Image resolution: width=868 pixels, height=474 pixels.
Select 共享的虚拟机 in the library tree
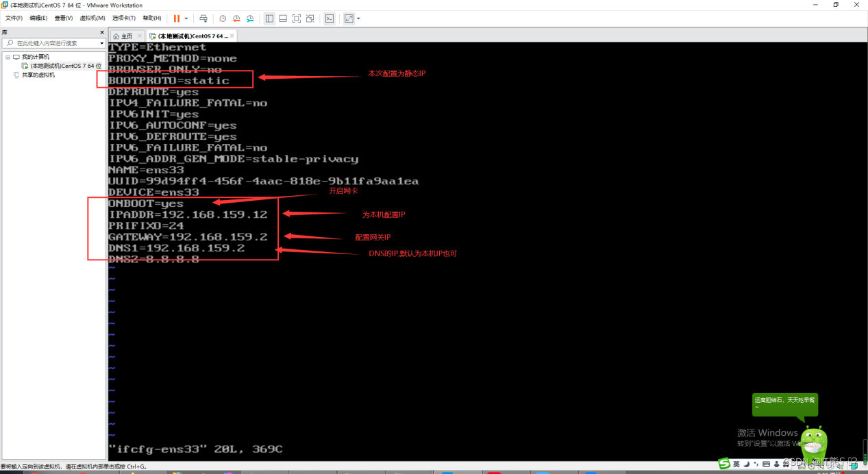click(38, 75)
